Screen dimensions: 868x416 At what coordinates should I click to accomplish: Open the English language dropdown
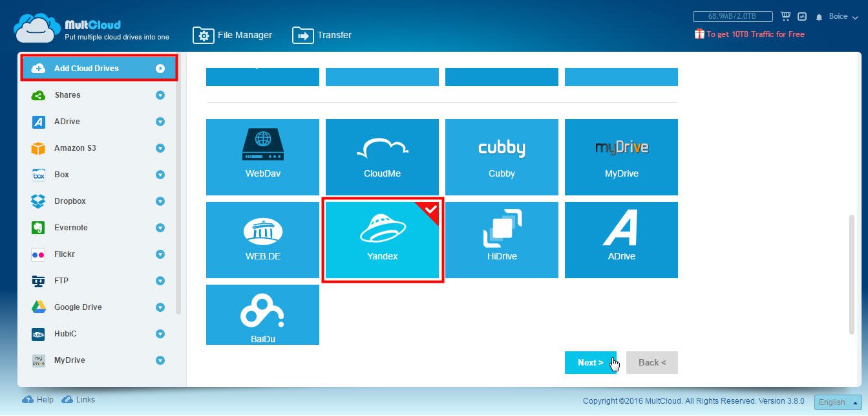click(838, 402)
